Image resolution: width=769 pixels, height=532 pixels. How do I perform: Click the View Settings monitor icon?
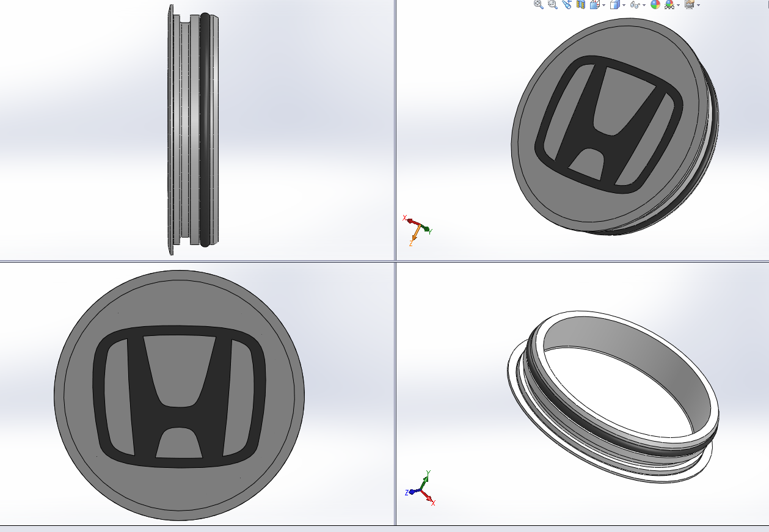point(690,5)
